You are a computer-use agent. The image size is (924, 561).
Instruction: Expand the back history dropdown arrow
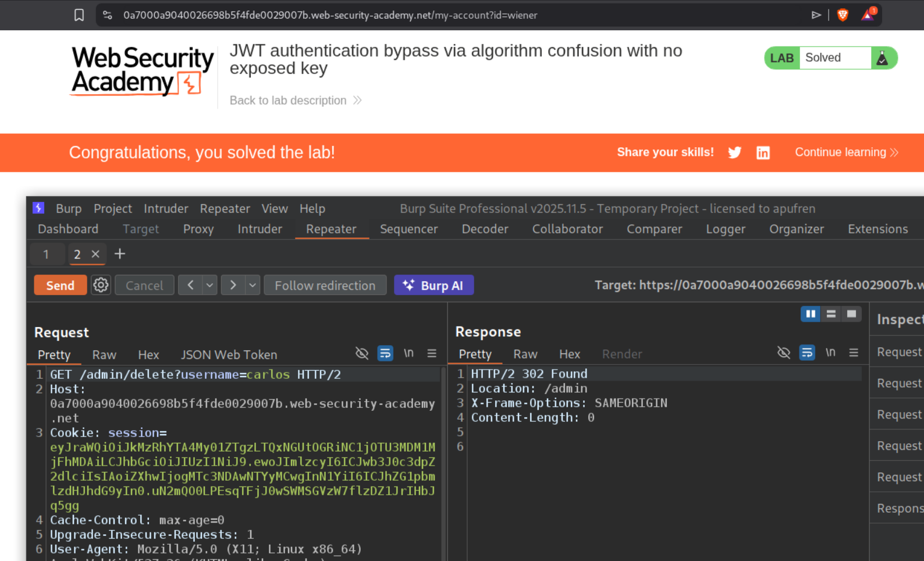coord(209,285)
